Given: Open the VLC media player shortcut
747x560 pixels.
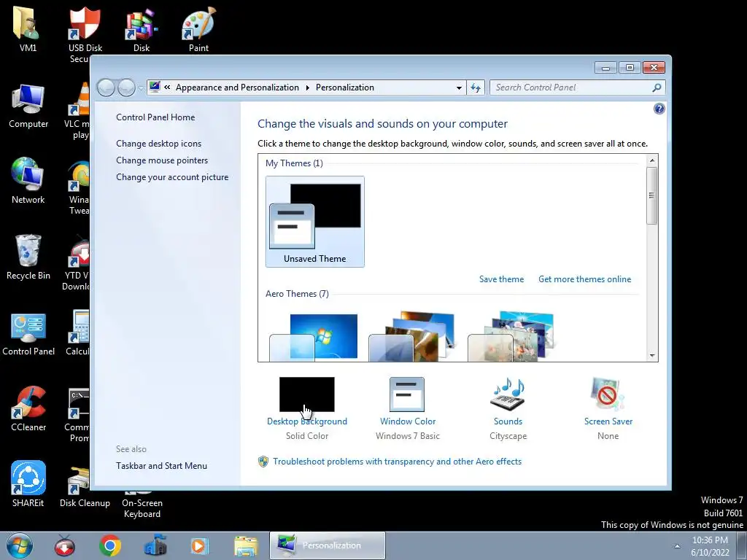Looking at the screenshot, I should click(79, 109).
